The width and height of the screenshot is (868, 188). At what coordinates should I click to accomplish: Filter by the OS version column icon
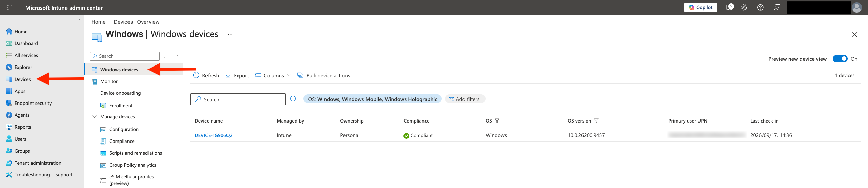(x=596, y=121)
